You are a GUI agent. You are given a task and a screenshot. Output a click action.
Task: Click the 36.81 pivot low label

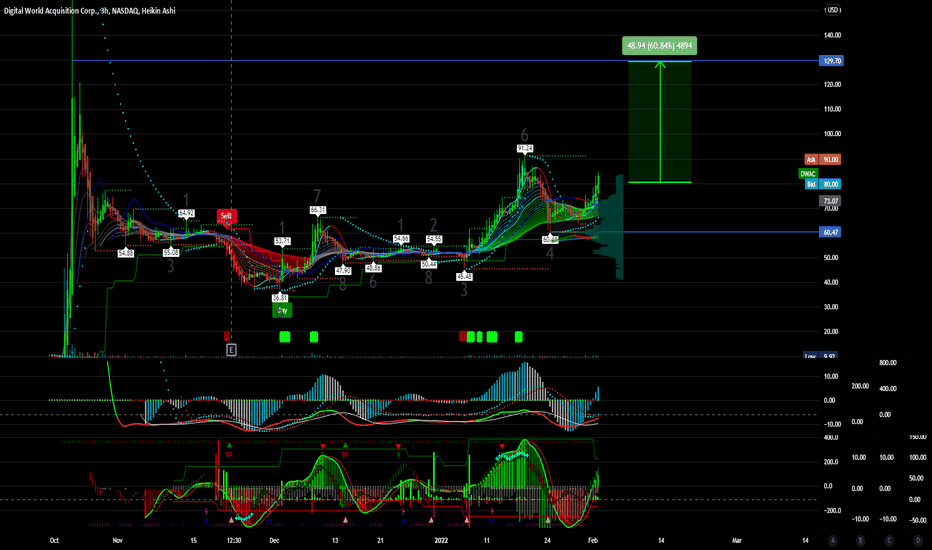tap(280, 298)
